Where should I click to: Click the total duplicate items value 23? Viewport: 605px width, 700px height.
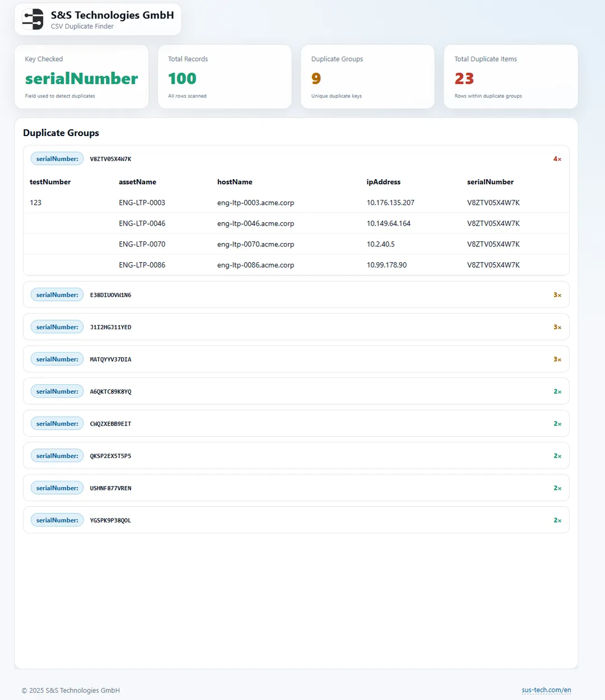tap(464, 78)
